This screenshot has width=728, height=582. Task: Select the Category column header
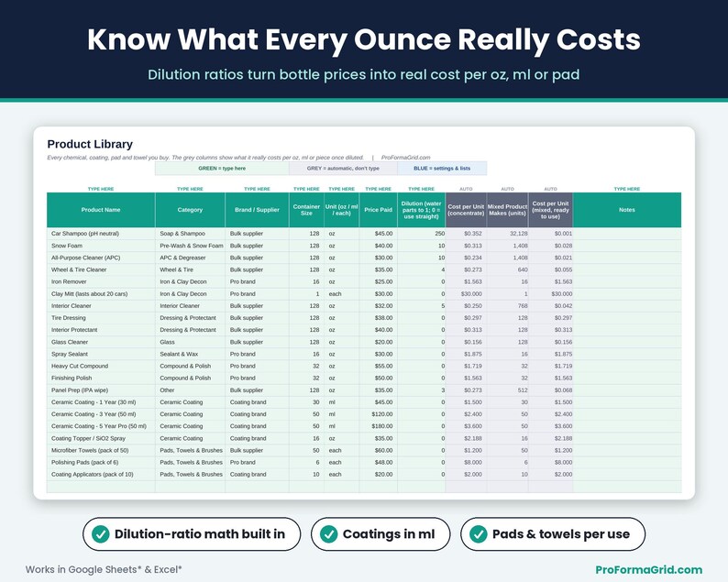coord(190,210)
